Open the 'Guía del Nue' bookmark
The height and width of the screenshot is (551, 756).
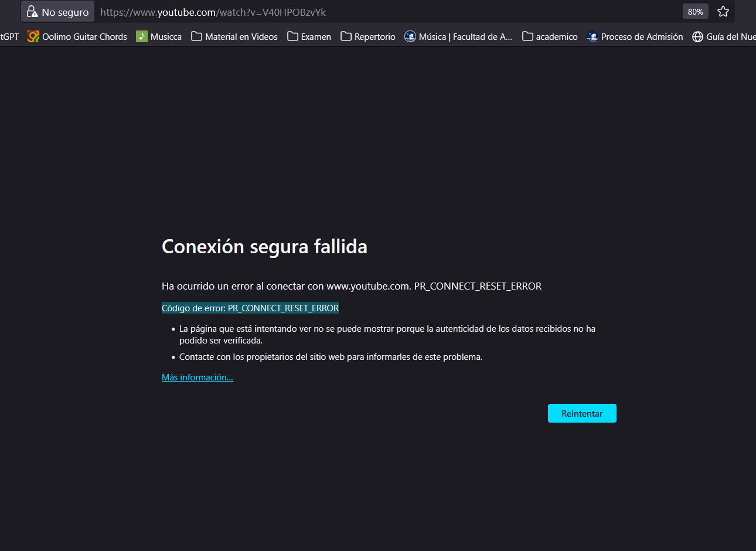pos(724,36)
